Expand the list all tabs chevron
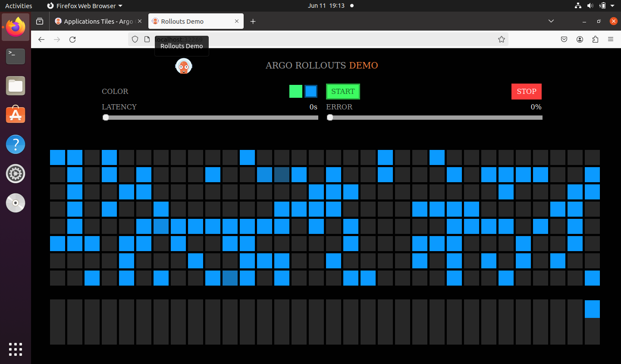The height and width of the screenshot is (364, 621). [x=551, y=21]
